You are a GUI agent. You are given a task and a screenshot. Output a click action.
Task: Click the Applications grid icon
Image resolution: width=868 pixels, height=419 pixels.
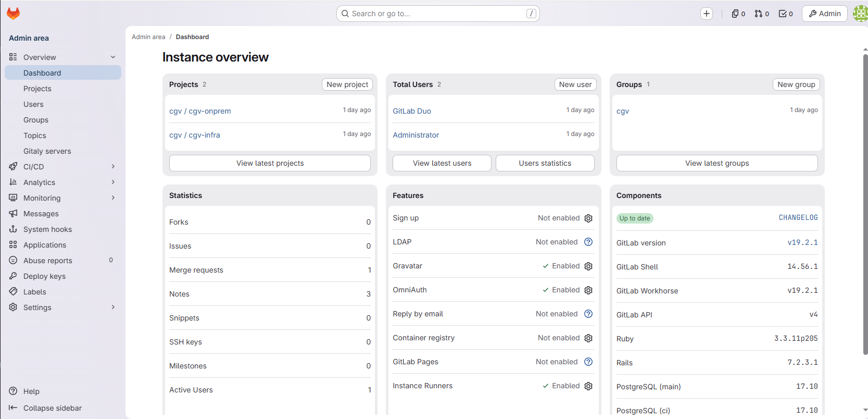click(13, 244)
